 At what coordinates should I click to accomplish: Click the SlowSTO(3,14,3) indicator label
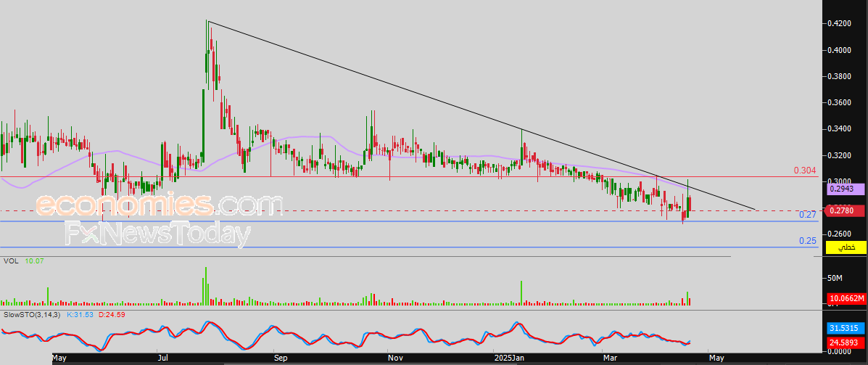pos(31,315)
